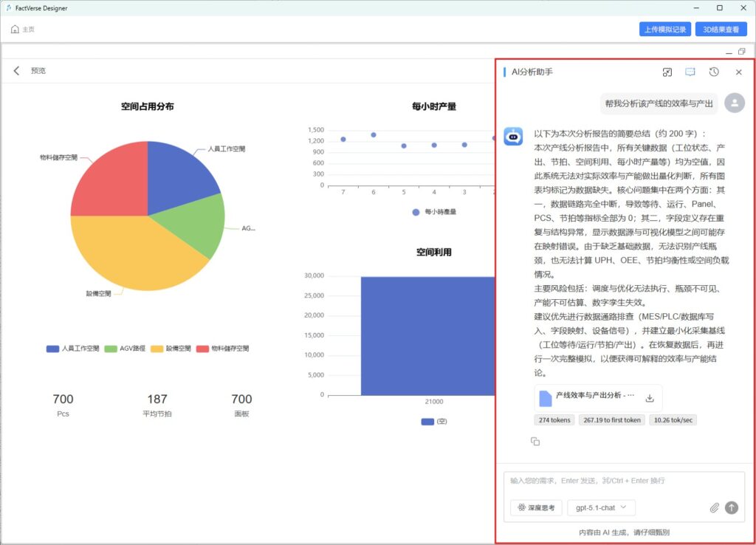Viewport: 756px width, 545px height.
Task: Download the 产线效率与产出分析 report file
Action: (650, 398)
